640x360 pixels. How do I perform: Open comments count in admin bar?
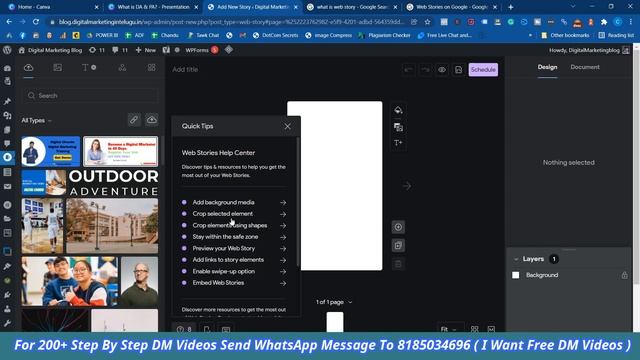point(120,50)
